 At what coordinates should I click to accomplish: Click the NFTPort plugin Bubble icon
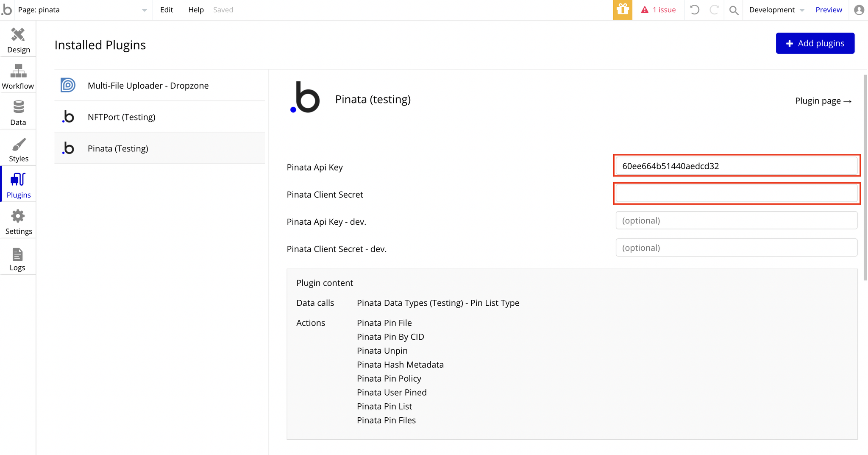68,117
